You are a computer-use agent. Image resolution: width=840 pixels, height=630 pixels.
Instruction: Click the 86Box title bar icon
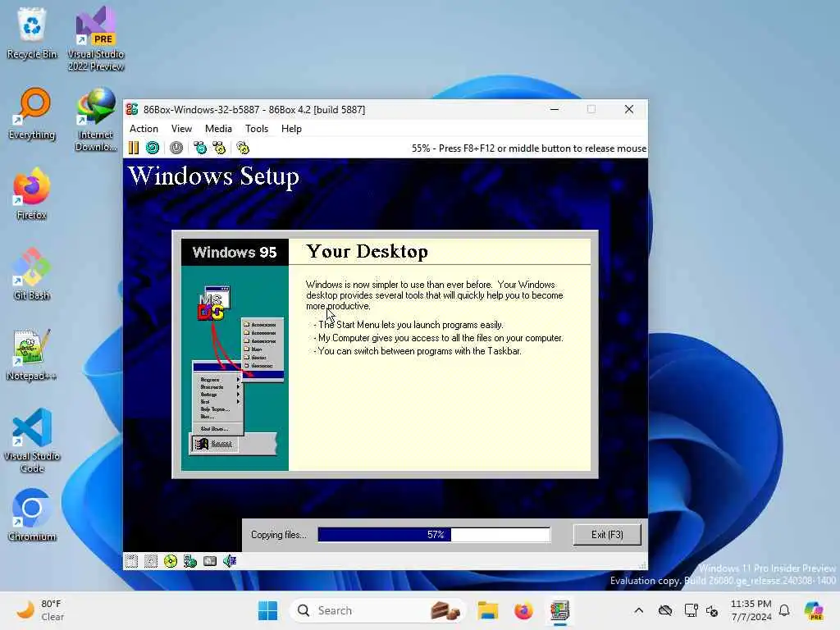pos(132,109)
